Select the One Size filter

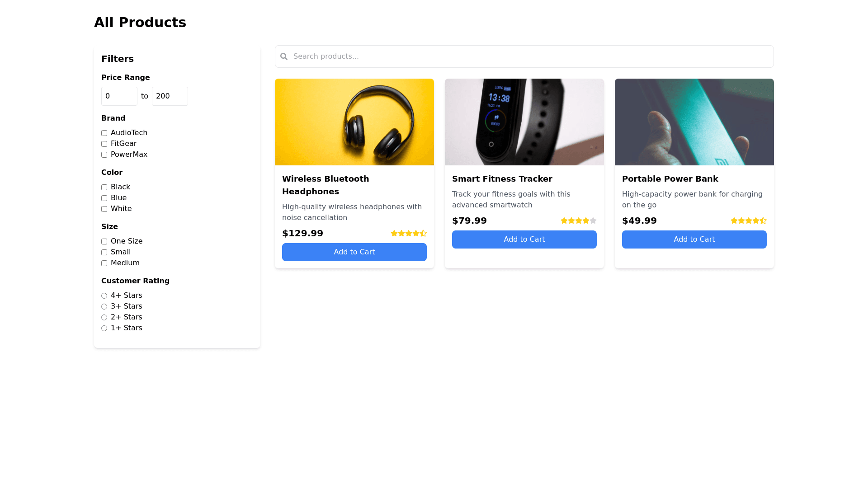click(x=104, y=242)
